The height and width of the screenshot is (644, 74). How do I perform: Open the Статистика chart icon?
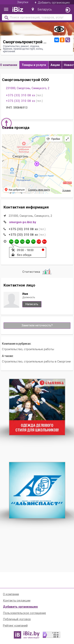click(x=47, y=272)
